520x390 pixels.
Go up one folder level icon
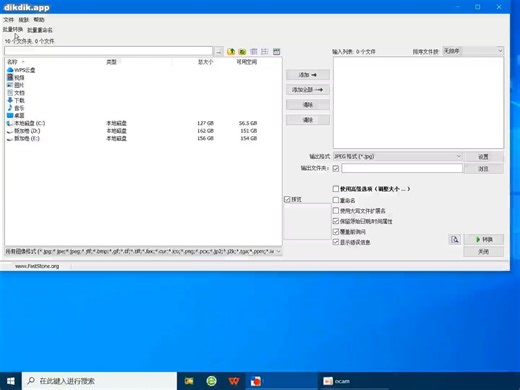coord(231,52)
